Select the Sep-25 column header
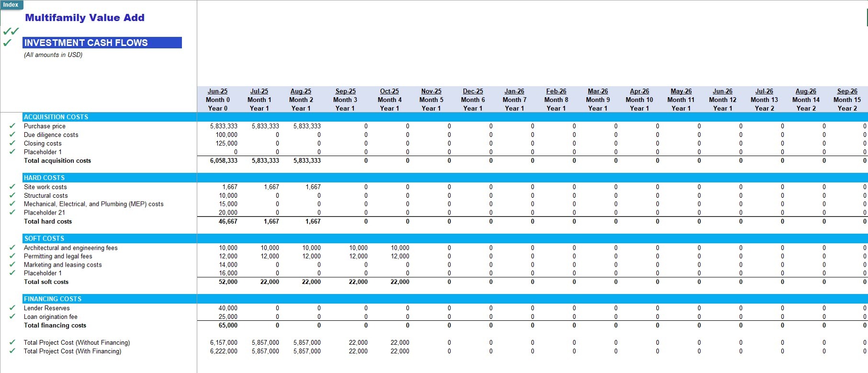The height and width of the screenshot is (373, 868). tap(345, 91)
